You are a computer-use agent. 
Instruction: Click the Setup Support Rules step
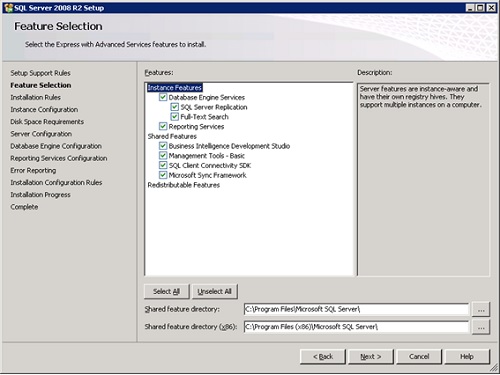click(x=40, y=73)
